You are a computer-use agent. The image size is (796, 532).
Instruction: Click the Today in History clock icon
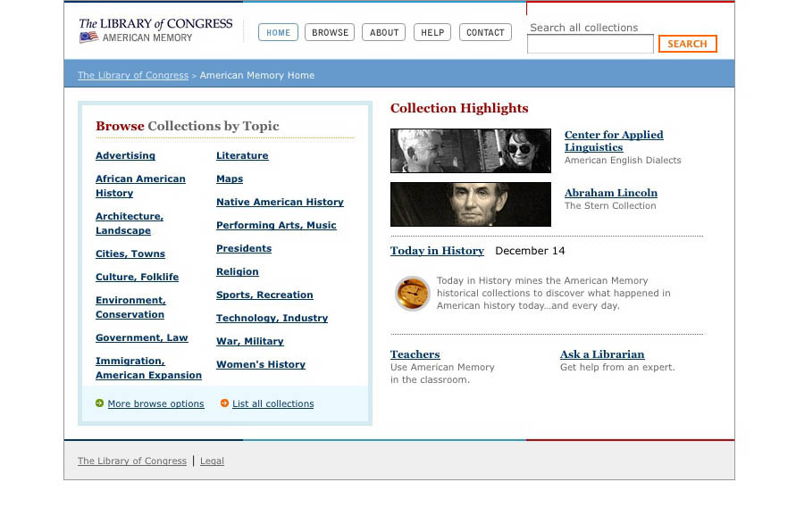(x=413, y=294)
